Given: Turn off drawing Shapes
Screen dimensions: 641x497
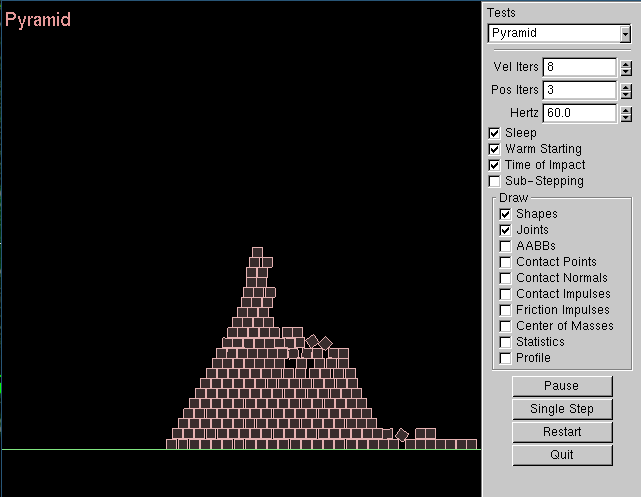Looking at the screenshot, I should coord(505,214).
